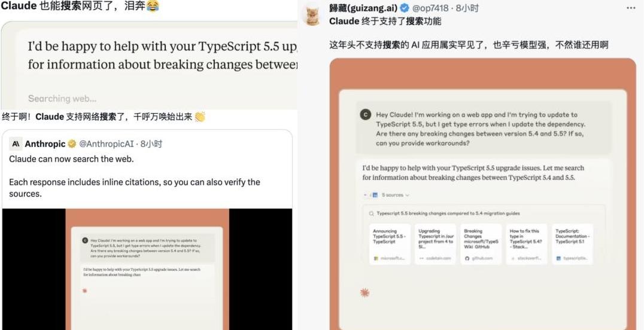This screenshot has width=644, height=330.
Task: Click the Anthropic logo avatar
Action: (x=16, y=143)
